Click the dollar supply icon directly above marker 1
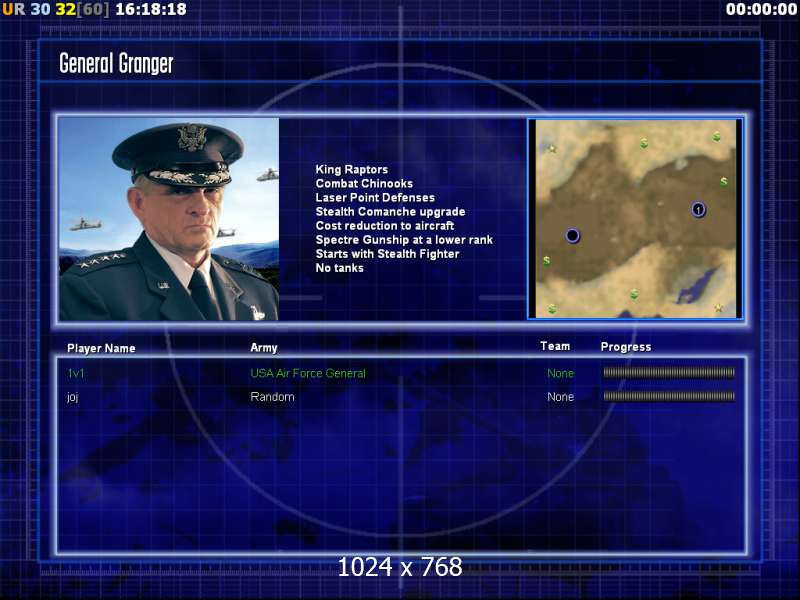800x600 pixels. [723, 182]
